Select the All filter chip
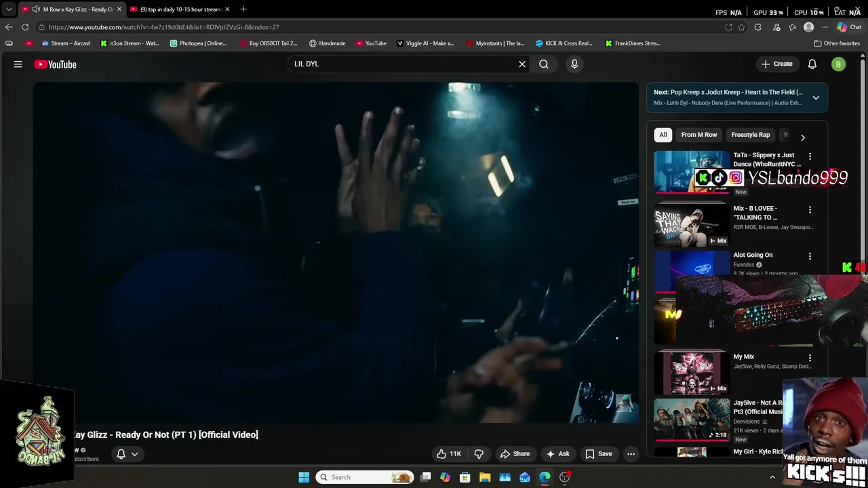 click(663, 135)
